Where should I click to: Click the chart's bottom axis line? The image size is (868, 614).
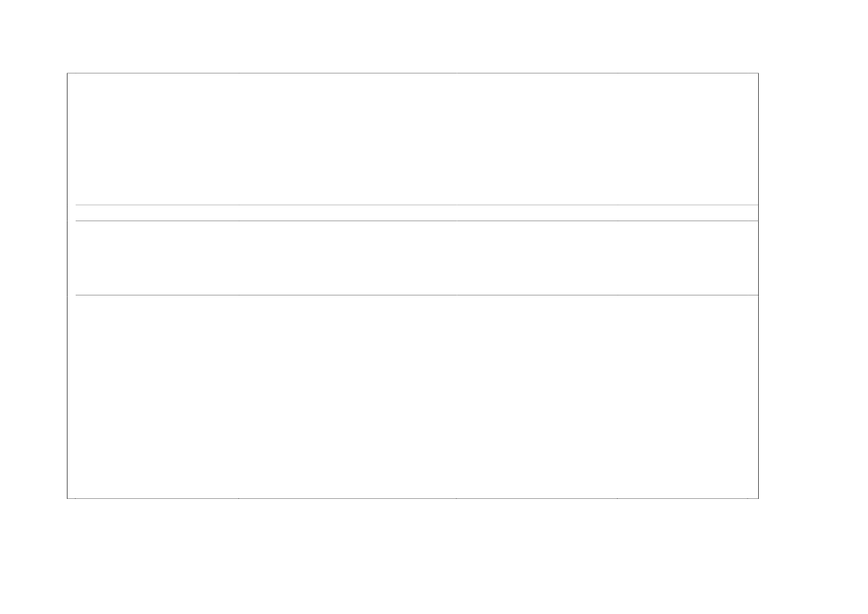(413, 498)
